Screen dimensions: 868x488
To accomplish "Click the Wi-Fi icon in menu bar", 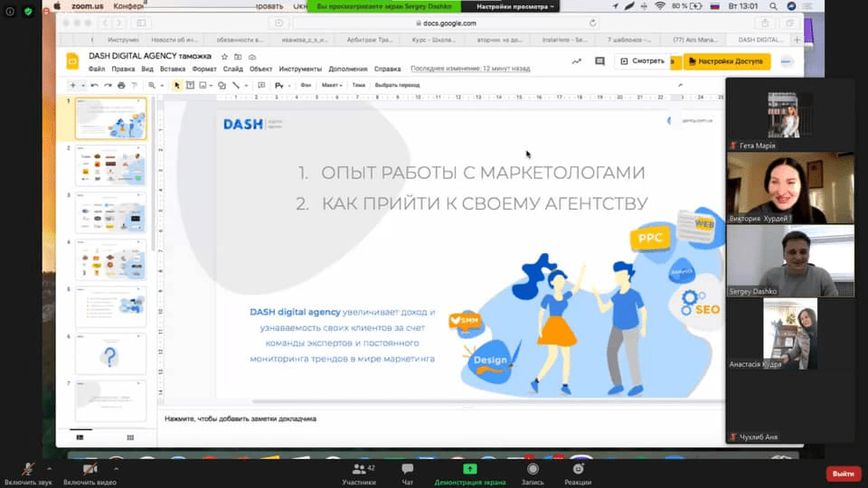I will point(660,6).
